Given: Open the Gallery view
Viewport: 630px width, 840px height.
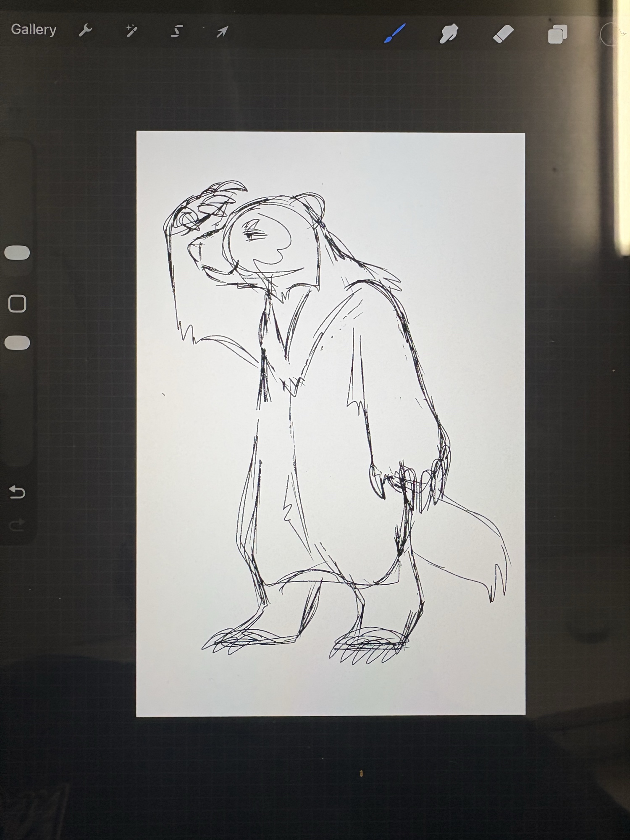Looking at the screenshot, I should point(34,30).
